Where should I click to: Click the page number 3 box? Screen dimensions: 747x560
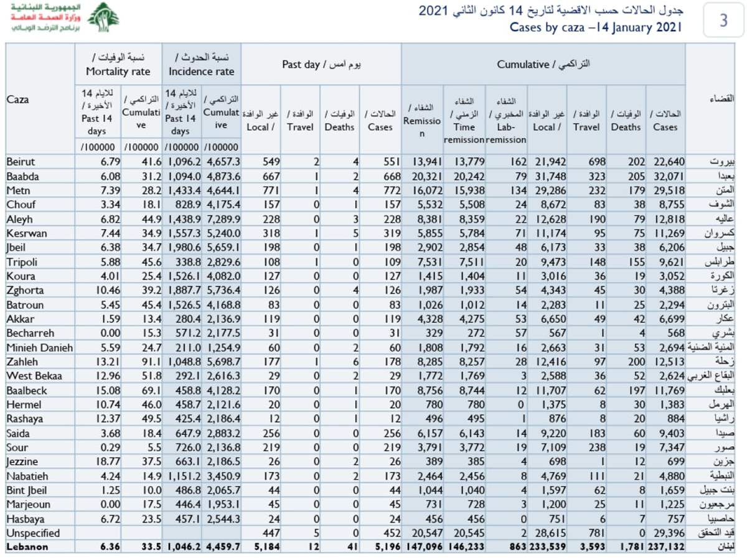click(x=723, y=21)
